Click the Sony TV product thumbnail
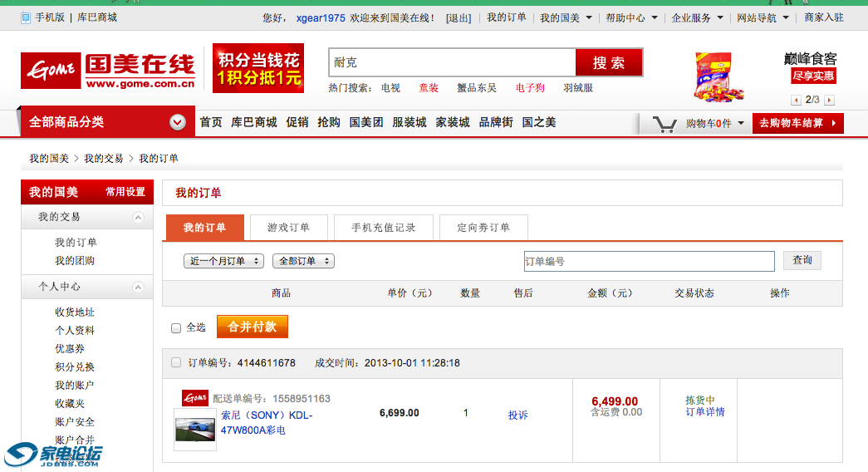The height and width of the screenshot is (472, 868). point(195,430)
